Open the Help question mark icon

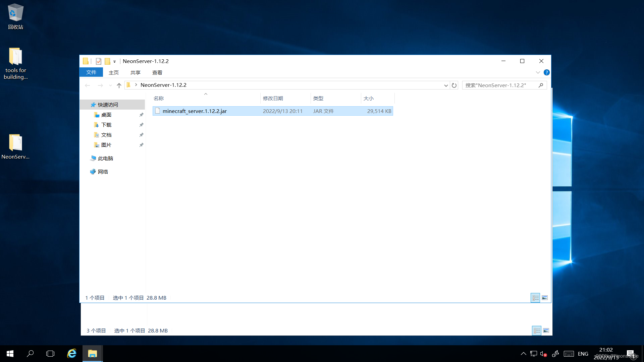click(546, 72)
